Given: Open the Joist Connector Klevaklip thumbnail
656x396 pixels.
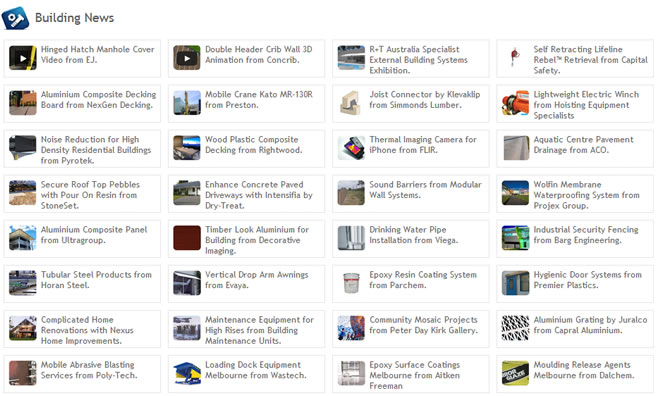Looking at the screenshot, I should pyautogui.click(x=351, y=103).
